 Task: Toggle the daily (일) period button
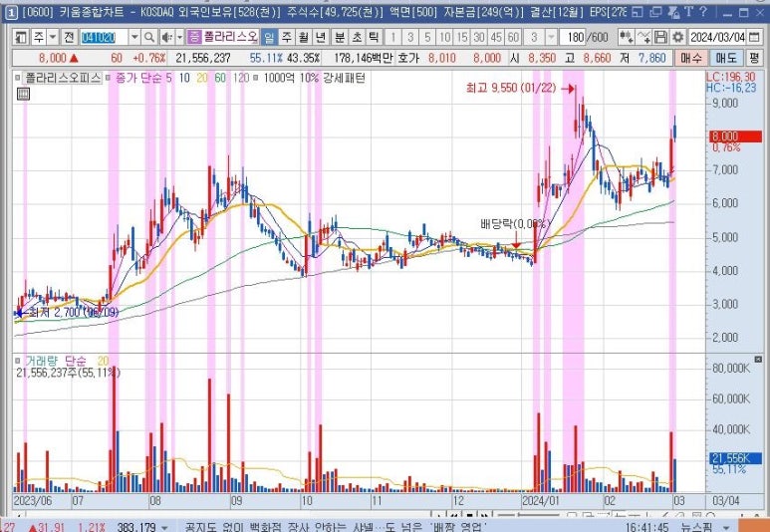(x=269, y=36)
